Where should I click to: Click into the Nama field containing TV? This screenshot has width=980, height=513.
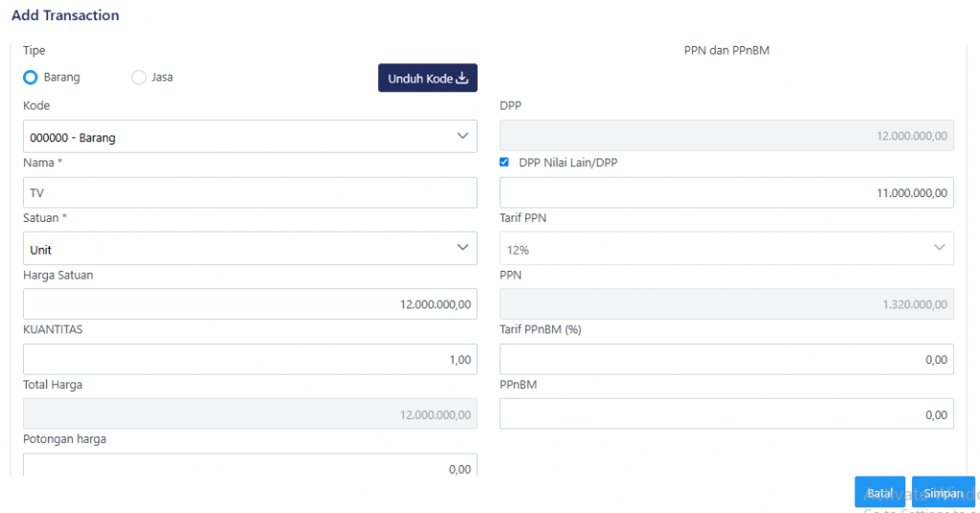pos(250,192)
